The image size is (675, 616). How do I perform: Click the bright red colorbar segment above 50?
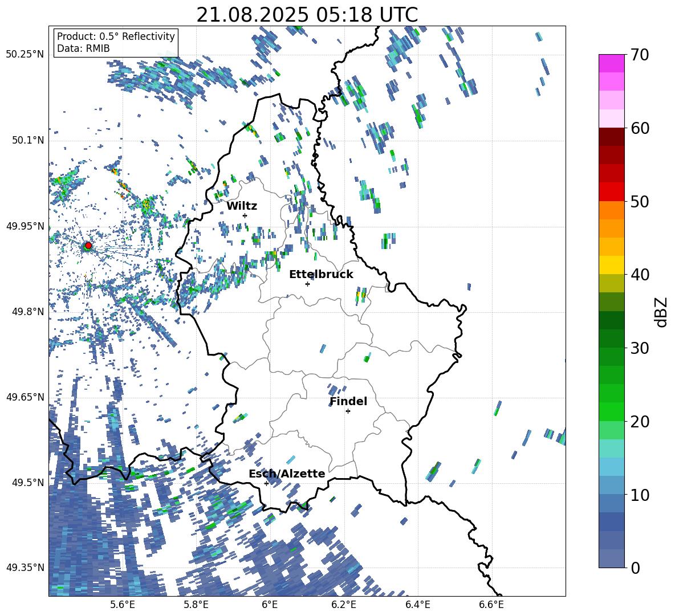tap(611, 192)
